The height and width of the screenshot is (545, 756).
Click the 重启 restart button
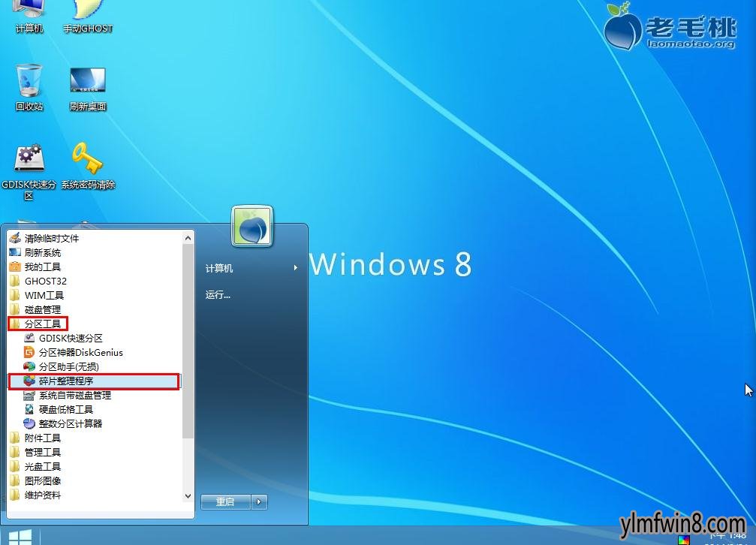click(x=226, y=501)
